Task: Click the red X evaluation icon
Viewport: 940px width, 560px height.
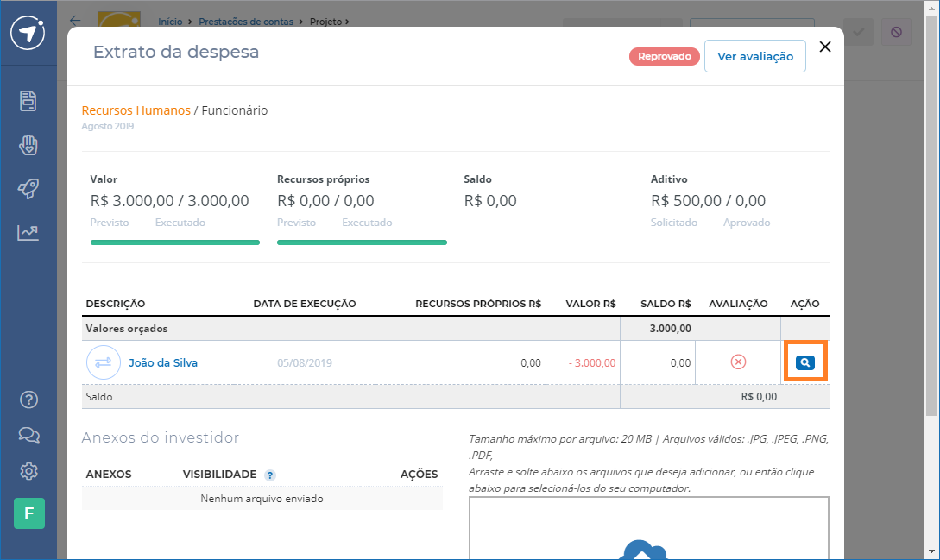Action: pyautogui.click(x=739, y=362)
